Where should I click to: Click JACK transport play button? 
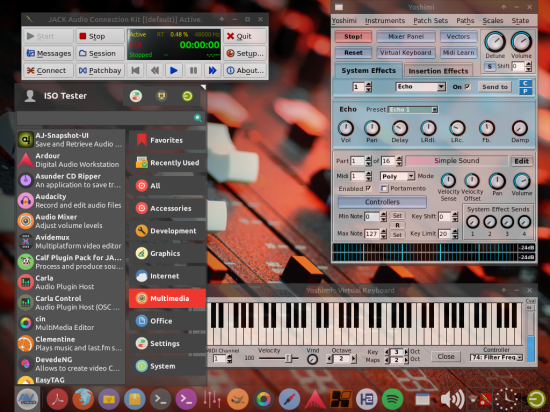pos(174,70)
